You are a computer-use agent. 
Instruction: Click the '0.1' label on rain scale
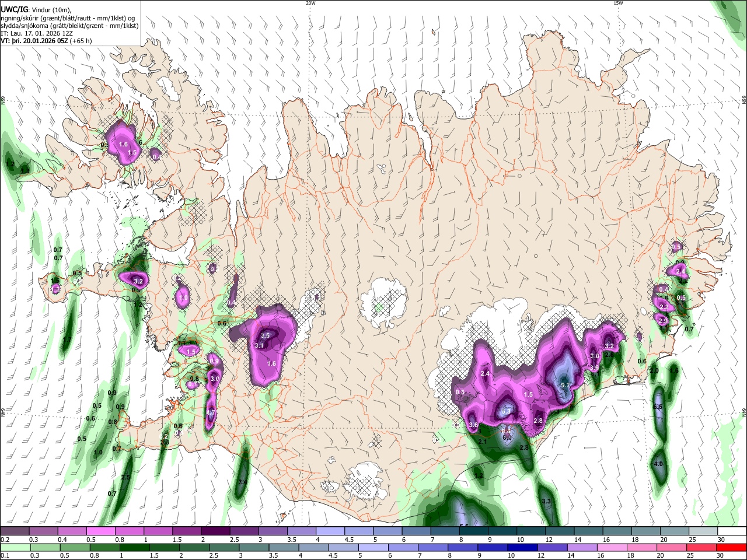coord(5,556)
